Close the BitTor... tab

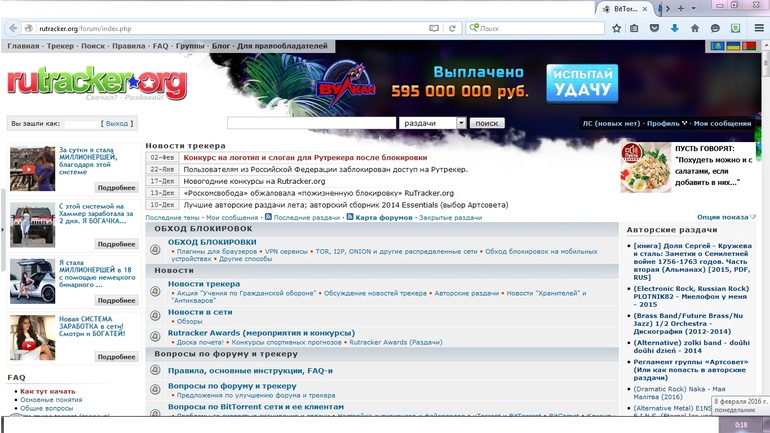click(x=645, y=9)
